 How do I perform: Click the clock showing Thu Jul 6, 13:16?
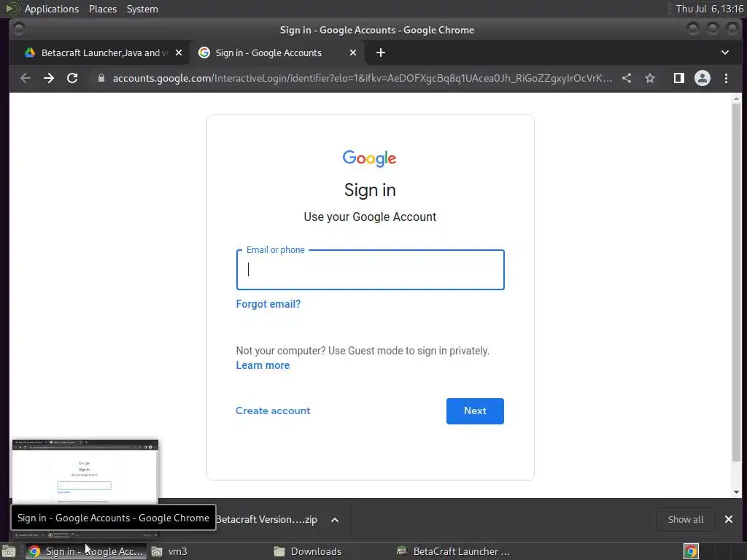(709, 9)
